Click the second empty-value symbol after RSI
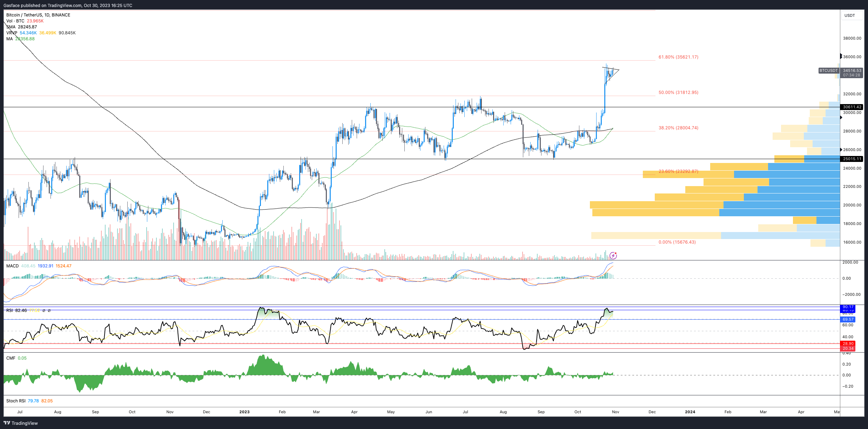868x429 pixels. (x=49, y=311)
